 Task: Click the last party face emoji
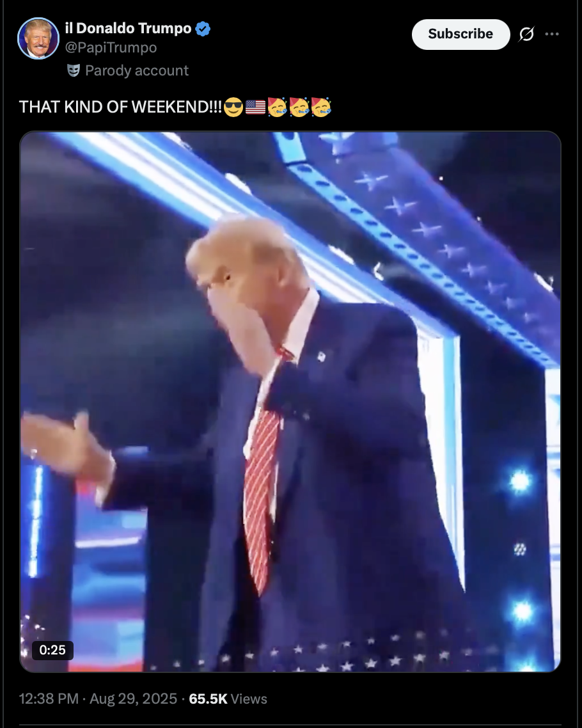[320, 107]
